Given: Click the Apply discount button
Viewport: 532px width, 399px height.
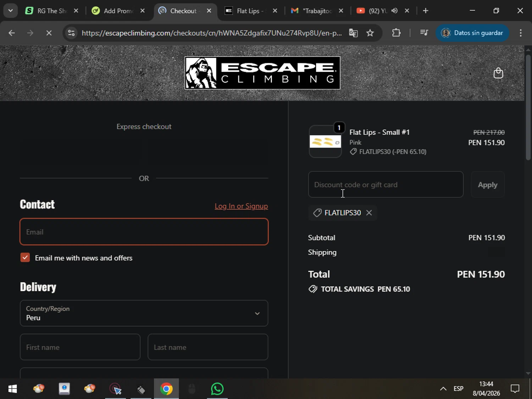Looking at the screenshot, I should [x=487, y=184].
